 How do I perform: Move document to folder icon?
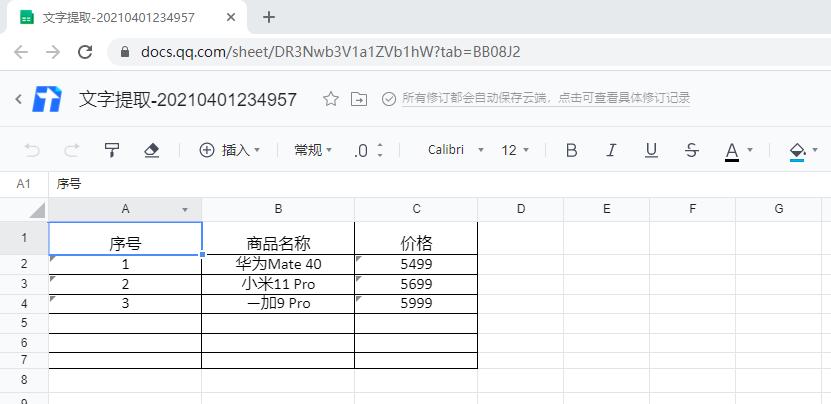tap(359, 99)
